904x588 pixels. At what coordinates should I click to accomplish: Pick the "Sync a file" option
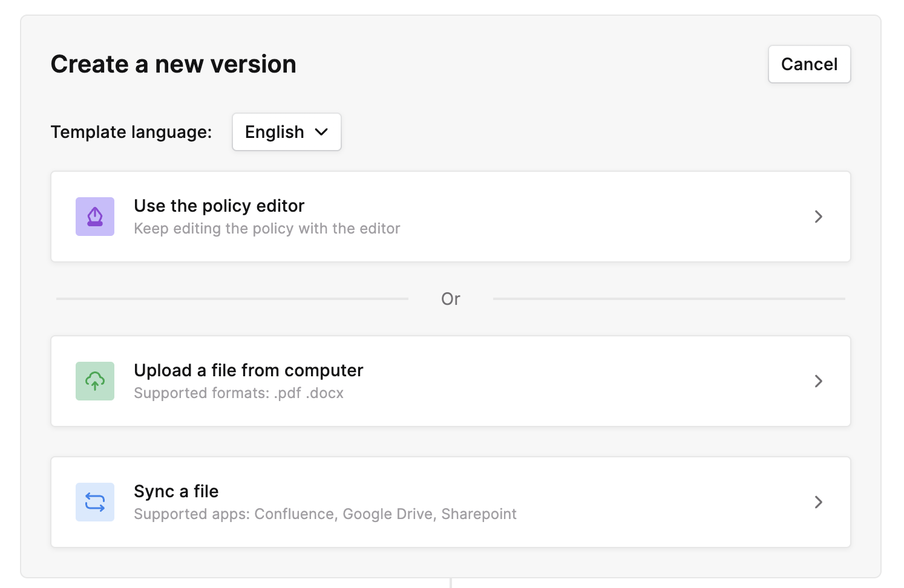tap(451, 502)
